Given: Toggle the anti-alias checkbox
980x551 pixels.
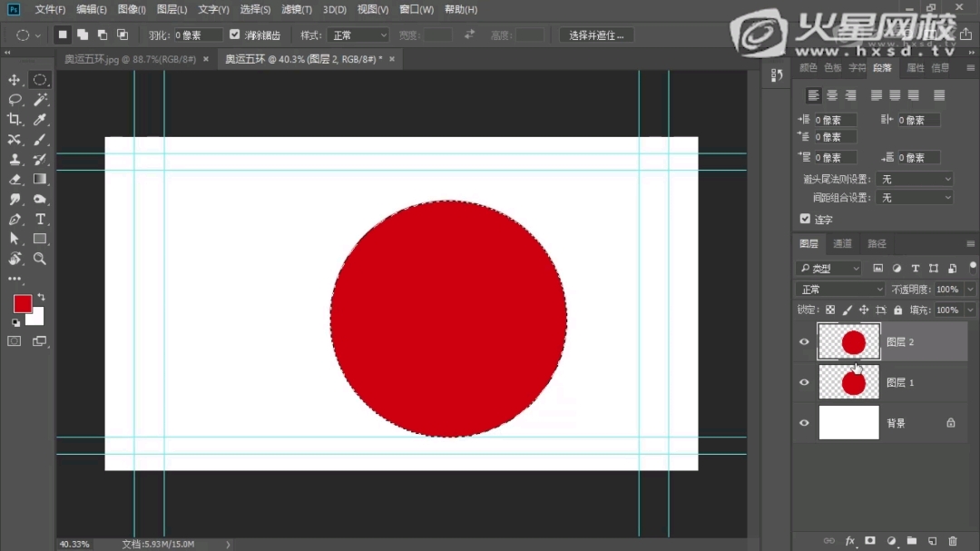Looking at the screenshot, I should pos(234,35).
